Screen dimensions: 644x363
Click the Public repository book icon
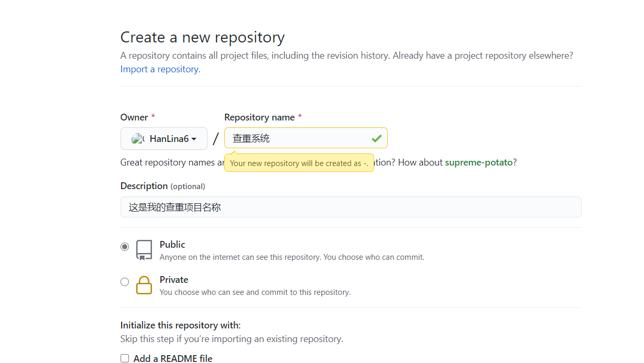click(144, 250)
